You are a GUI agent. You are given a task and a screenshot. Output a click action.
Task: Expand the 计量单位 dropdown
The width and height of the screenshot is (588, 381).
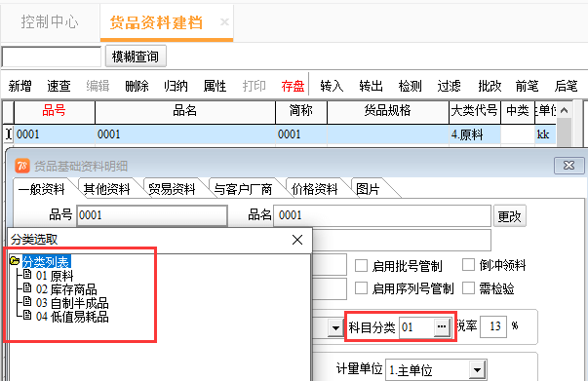[x=477, y=370]
